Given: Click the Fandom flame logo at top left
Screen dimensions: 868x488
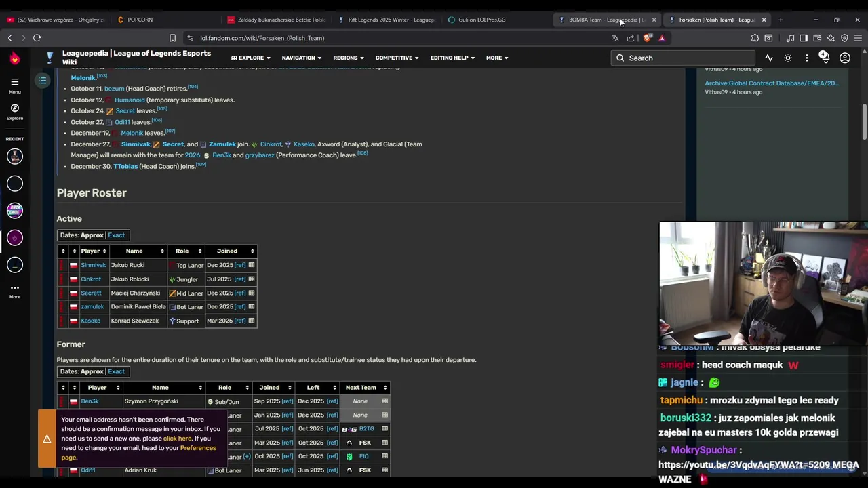Looking at the screenshot, I should 14,59.
